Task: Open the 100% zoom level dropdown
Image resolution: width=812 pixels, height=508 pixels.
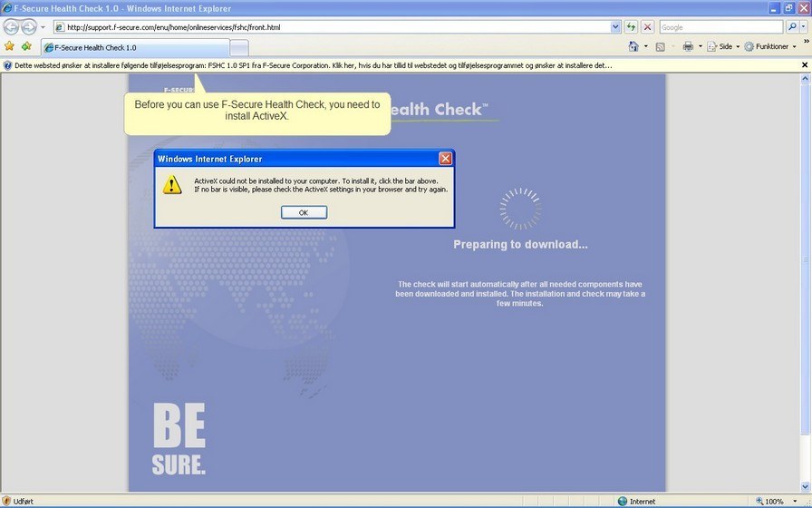Action: tap(795, 502)
